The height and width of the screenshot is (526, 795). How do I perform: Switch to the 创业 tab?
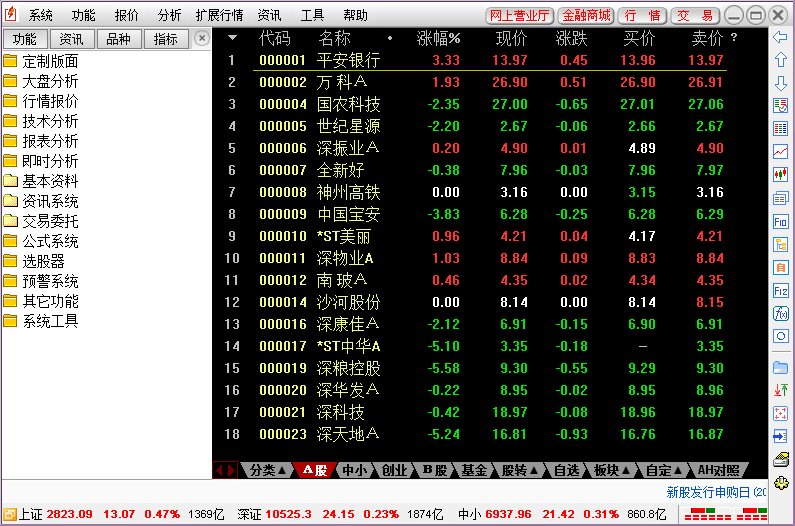tap(393, 470)
